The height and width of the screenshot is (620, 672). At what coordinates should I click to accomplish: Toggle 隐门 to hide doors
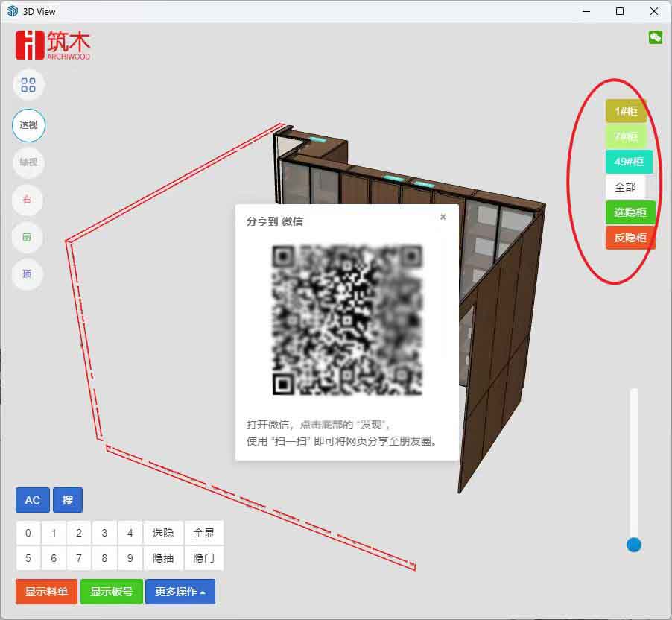(203, 558)
